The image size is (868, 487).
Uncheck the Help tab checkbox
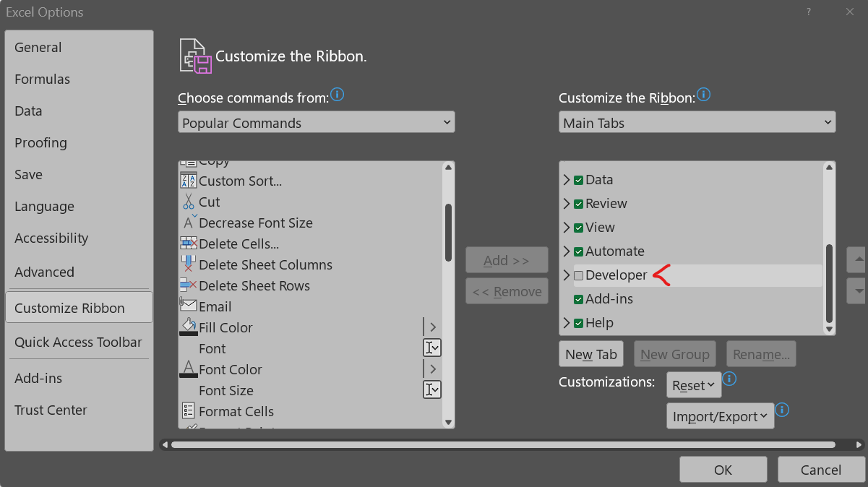point(578,323)
